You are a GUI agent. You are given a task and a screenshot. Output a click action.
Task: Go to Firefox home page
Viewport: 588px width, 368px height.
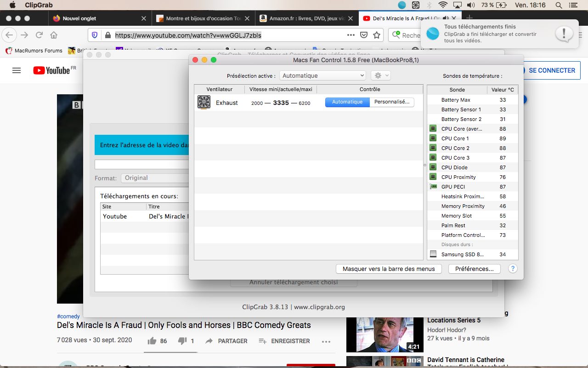(54, 35)
